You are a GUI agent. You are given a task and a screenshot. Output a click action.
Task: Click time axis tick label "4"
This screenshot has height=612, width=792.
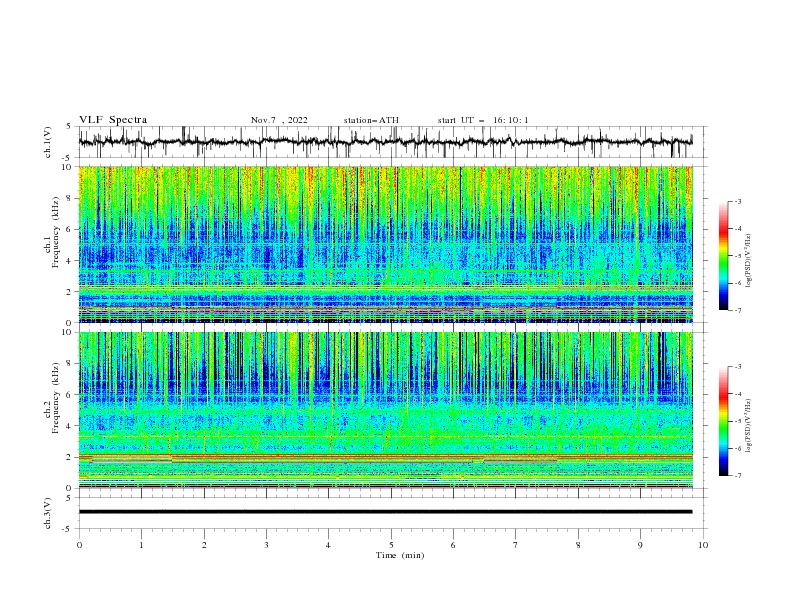tap(328, 545)
